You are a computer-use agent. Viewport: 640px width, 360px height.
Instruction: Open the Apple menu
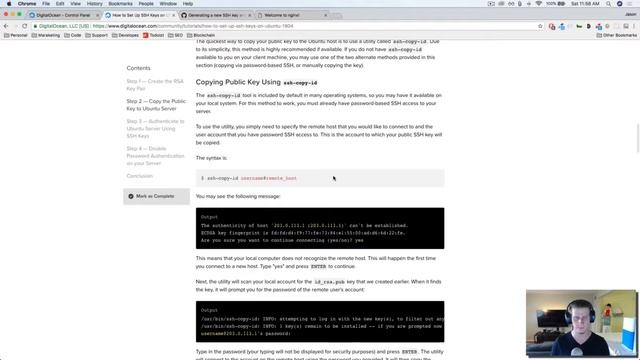click(x=9, y=4)
